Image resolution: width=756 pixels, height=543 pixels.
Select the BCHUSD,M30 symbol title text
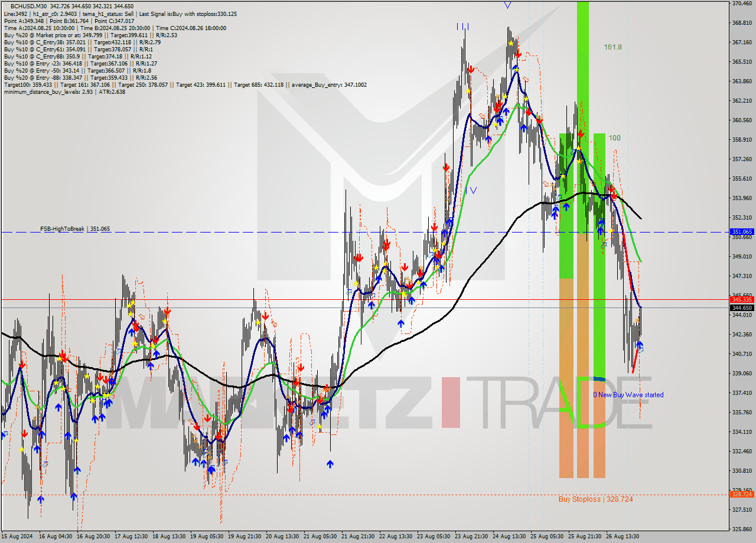click(x=27, y=6)
